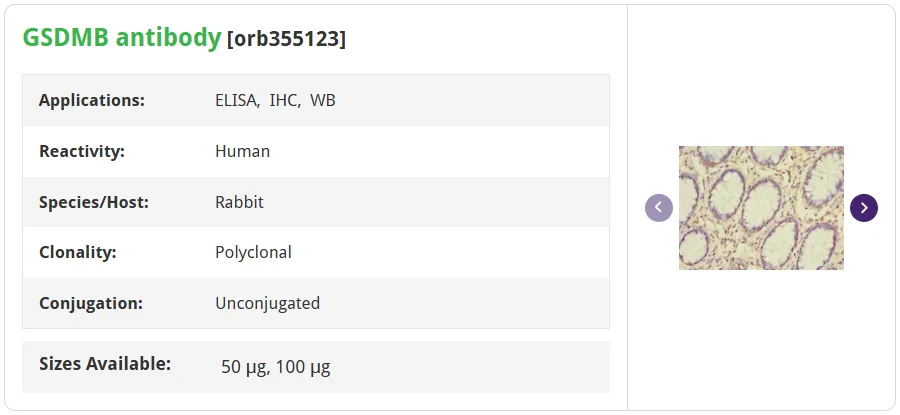Click the Sizes Available label
900x415 pixels.
click(105, 363)
